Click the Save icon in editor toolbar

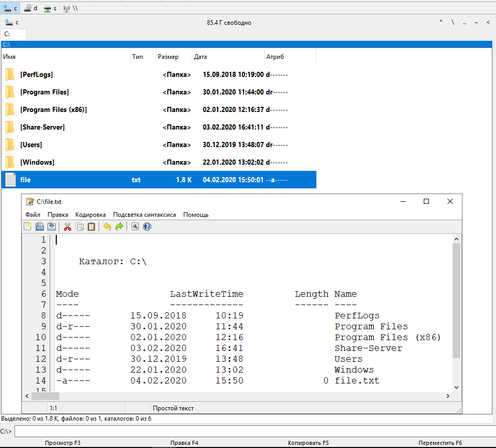click(52, 227)
